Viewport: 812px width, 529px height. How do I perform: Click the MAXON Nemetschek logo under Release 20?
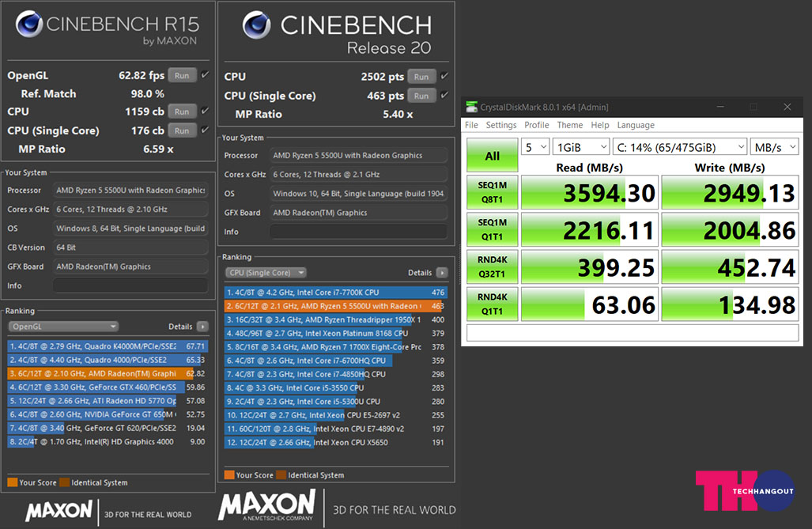click(266, 506)
